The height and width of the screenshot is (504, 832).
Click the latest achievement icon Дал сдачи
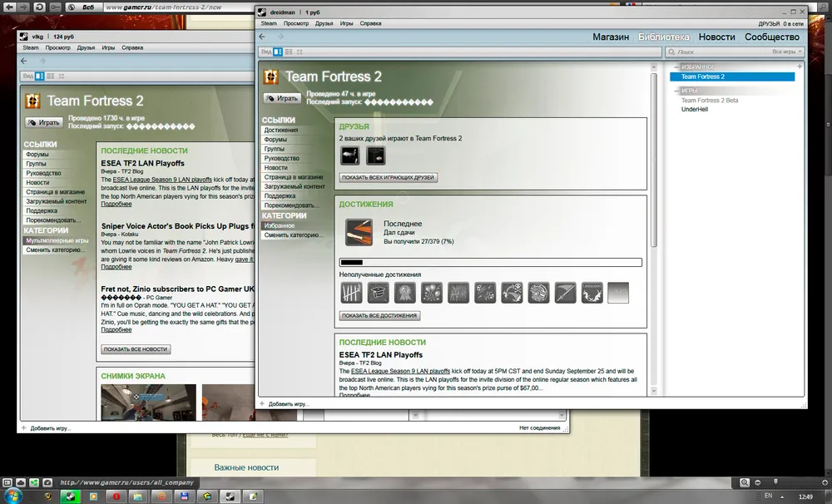click(359, 233)
